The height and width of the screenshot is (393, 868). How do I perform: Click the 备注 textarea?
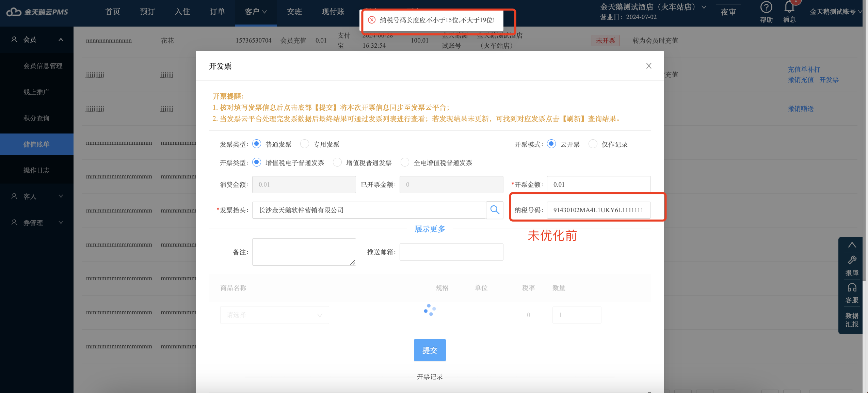304,252
